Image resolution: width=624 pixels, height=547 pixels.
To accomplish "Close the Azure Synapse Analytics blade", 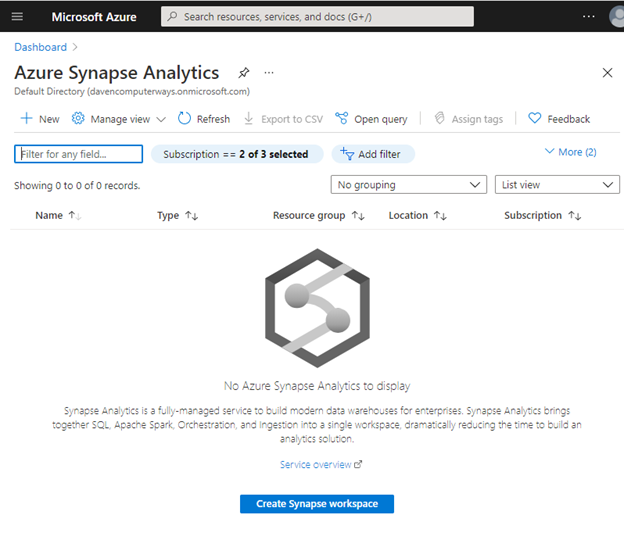I will click(607, 73).
